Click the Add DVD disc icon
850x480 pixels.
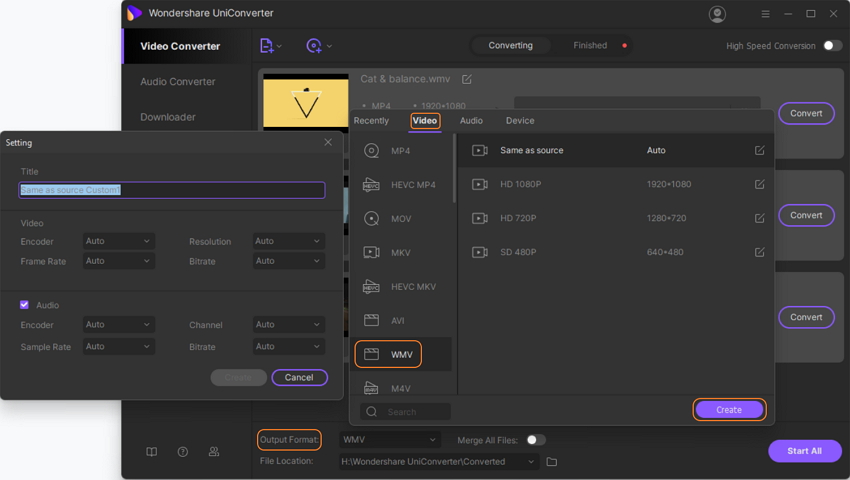coord(315,46)
